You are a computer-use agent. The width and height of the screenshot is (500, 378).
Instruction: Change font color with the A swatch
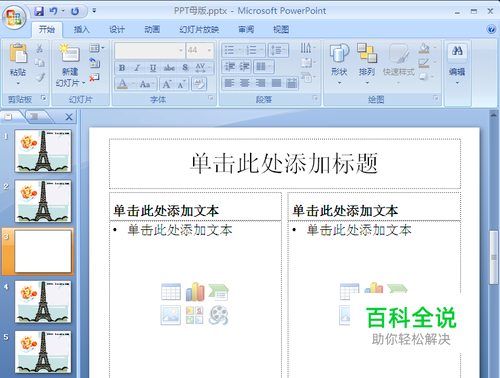[122, 84]
